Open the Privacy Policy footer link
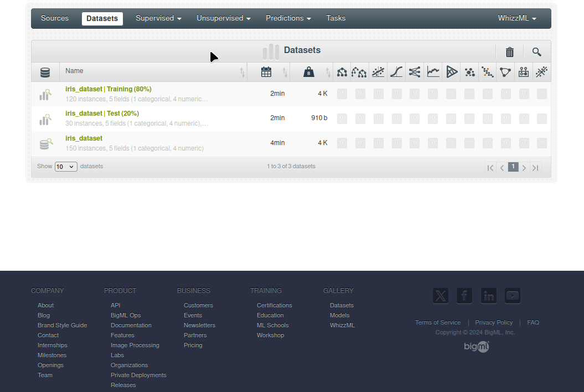This screenshot has width=584, height=392. (x=494, y=322)
